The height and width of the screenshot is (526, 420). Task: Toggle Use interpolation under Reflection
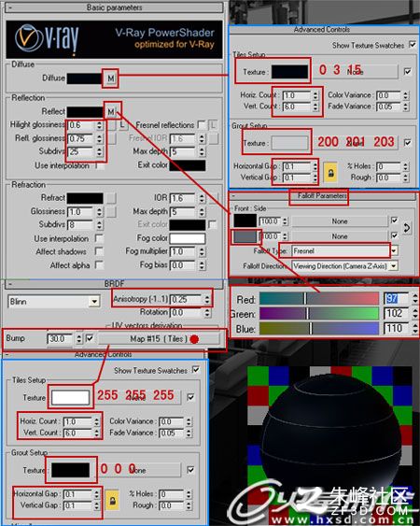tap(99, 165)
